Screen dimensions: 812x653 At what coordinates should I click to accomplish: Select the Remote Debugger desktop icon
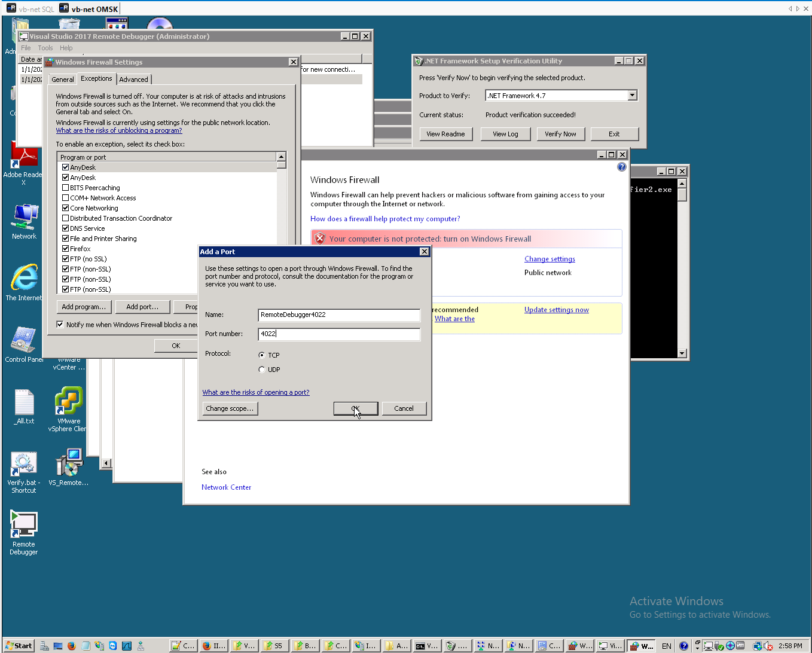(24, 533)
